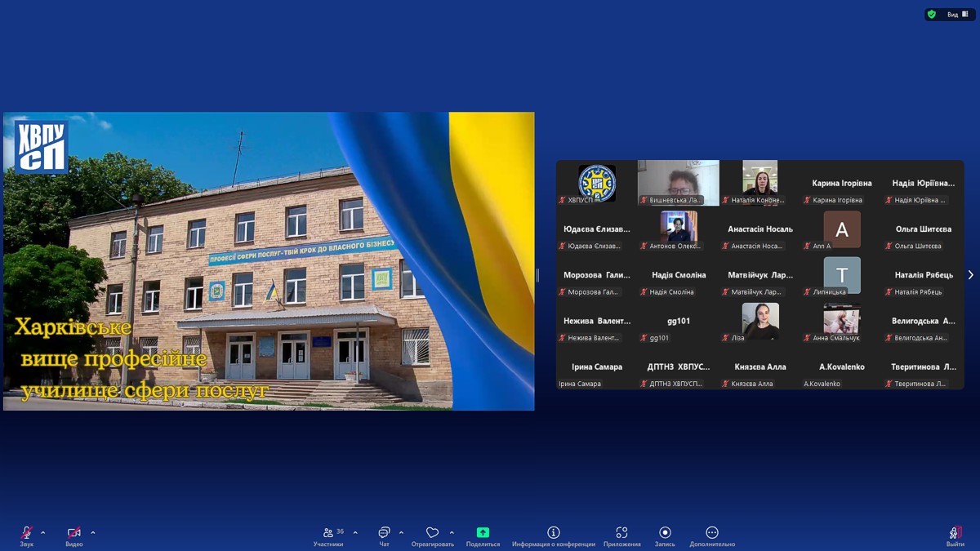This screenshot has width=980, height=551.
Task: Start recording with Запись
Action: coord(665,536)
